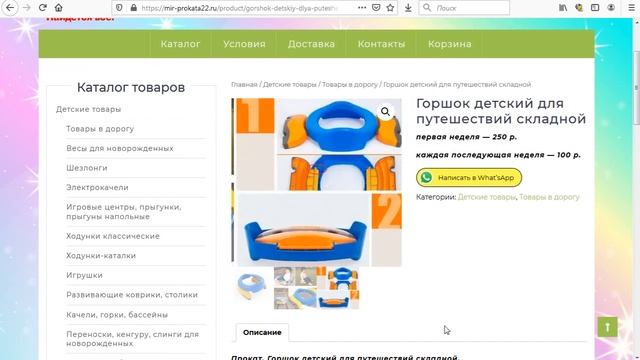Toggle the sidebar view icon

point(595,8)
